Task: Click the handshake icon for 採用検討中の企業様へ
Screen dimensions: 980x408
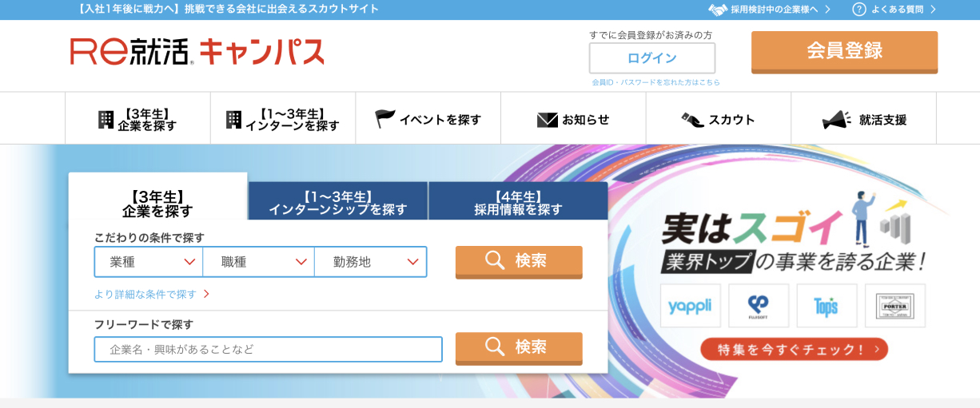Action: (718, 10)
